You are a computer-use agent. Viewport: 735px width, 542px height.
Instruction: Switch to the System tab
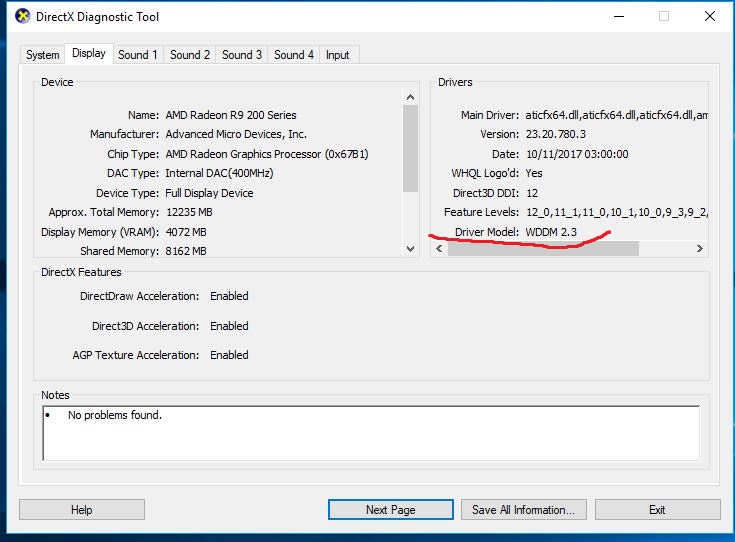[43, 55]
